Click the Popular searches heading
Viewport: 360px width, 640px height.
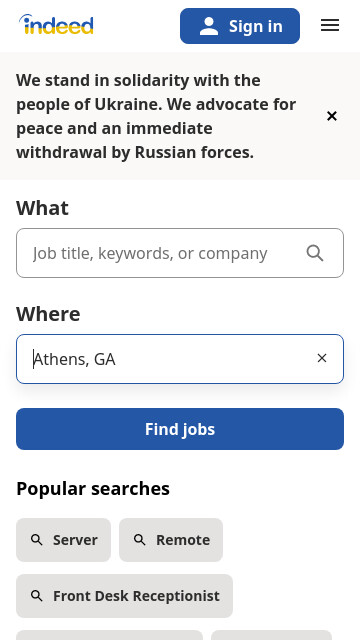coord(93,489)
